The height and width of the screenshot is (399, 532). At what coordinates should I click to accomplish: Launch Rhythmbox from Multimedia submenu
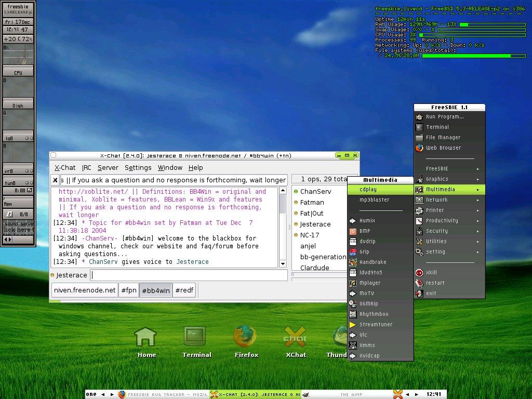pyautogui.click(x=380, y=314)
